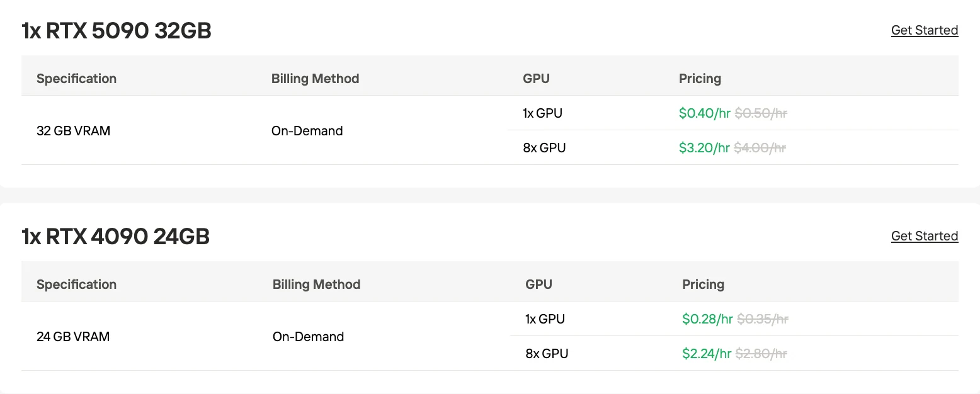Screen dimensions: 980x394
Task: Click the struck-through $0.50/hr price
Action: pyautogui.click(x=761, y=113)
